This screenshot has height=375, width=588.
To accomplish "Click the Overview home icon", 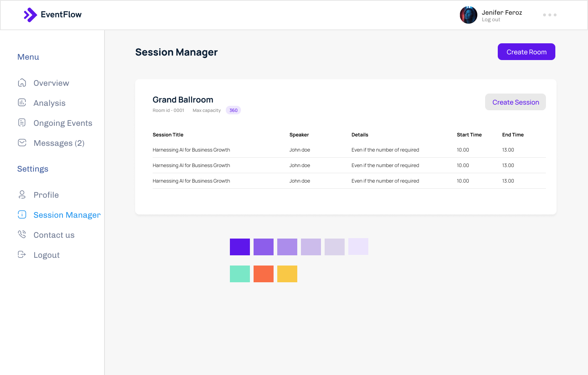I will [x=22, y=83].
